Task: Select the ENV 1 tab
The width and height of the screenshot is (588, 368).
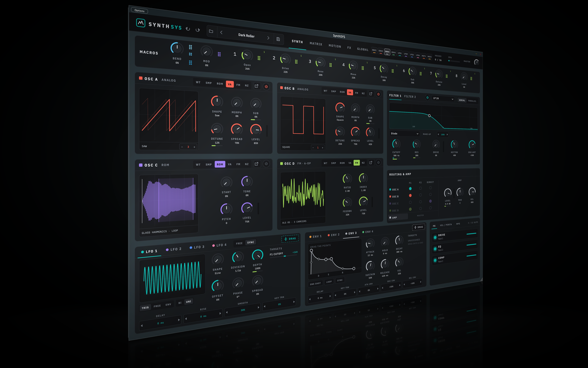Action: [x=315, y=237]
